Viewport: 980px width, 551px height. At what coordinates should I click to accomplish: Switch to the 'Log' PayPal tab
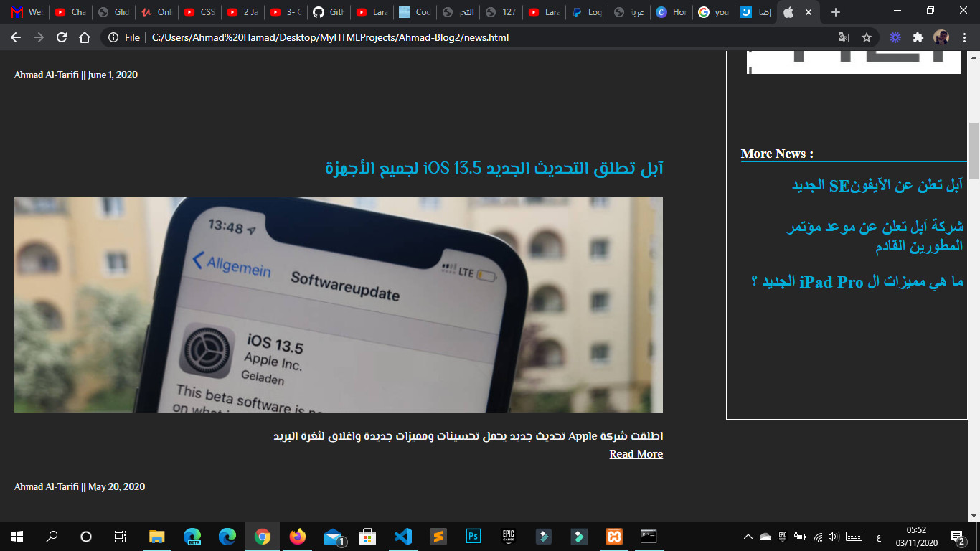click(587, 12)
